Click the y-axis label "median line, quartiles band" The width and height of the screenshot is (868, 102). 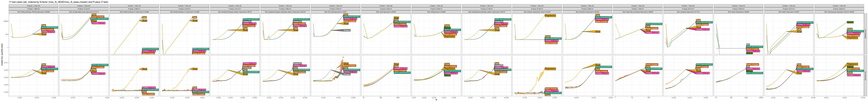click(2, 55)
